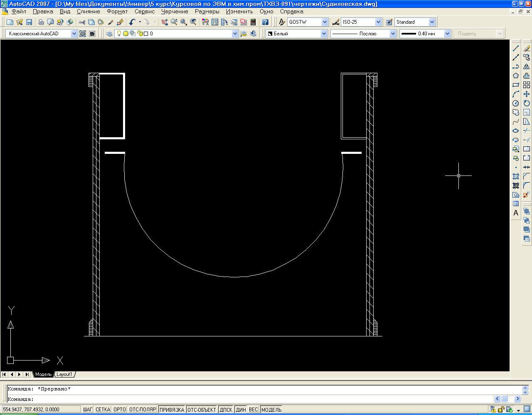Pick the Hatch tool
This screenshot has width=532, height=415.
(x=516, y=176)
